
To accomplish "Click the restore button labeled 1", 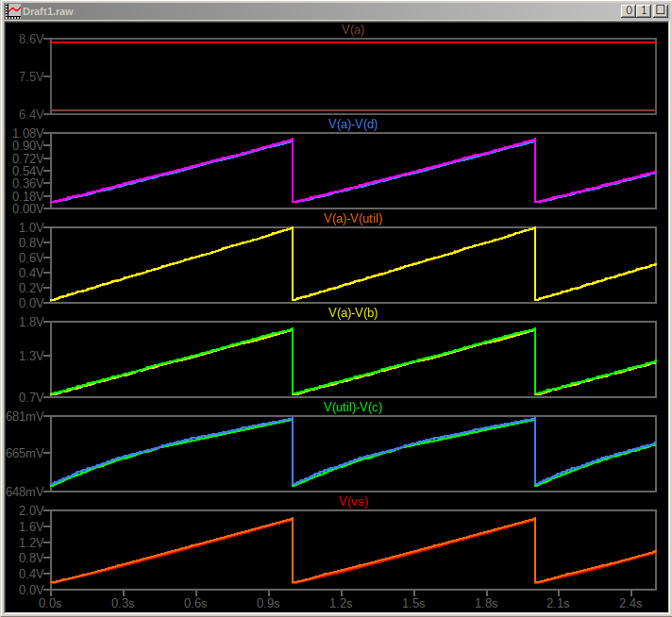I will click(644, 10).
